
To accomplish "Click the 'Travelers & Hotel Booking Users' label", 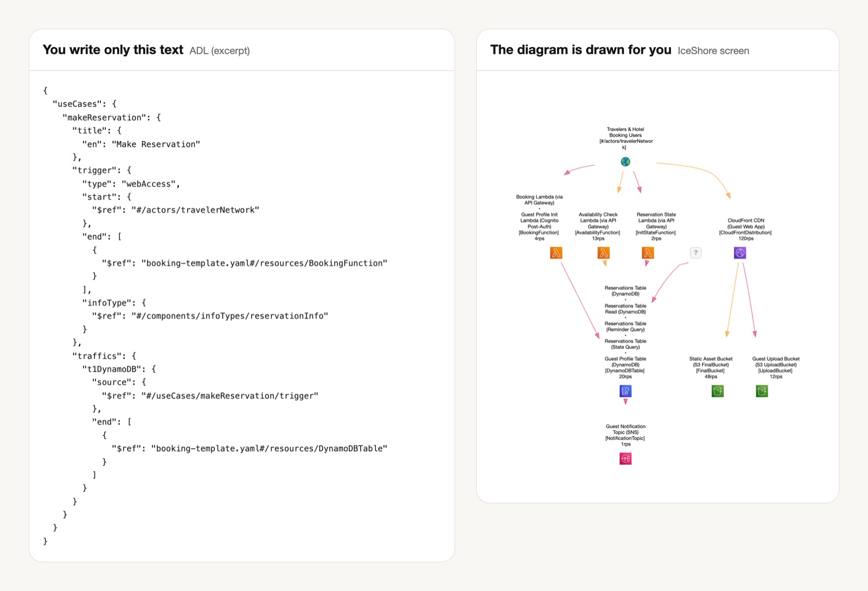I will pos(626,132).
